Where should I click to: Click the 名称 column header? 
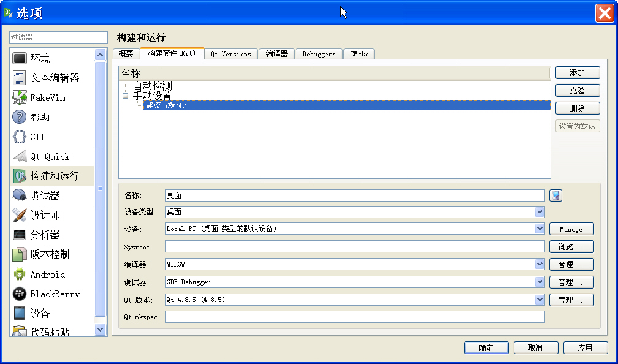click(x=334, y=74)
